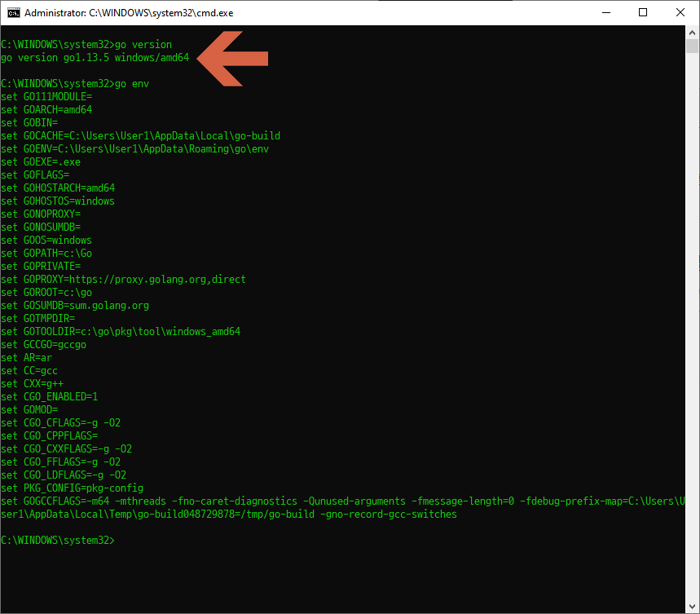
Task: Click the 'set GOTMPDIR=' line
Action: (38, 318)
